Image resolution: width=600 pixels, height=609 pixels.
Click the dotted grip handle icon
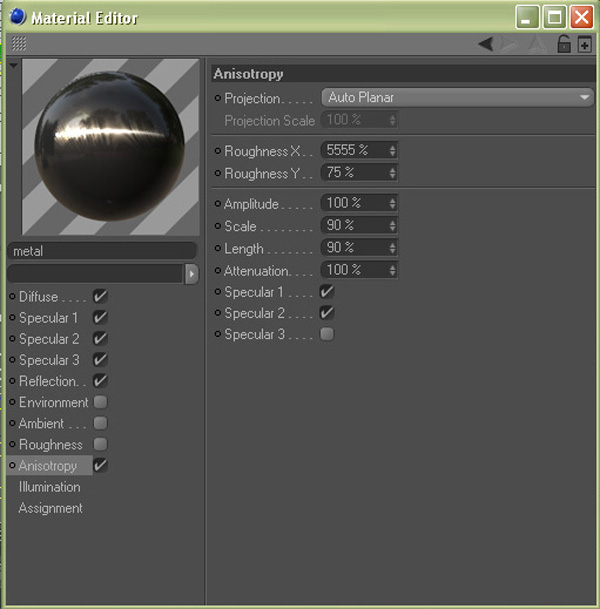(x=19, y=44)
